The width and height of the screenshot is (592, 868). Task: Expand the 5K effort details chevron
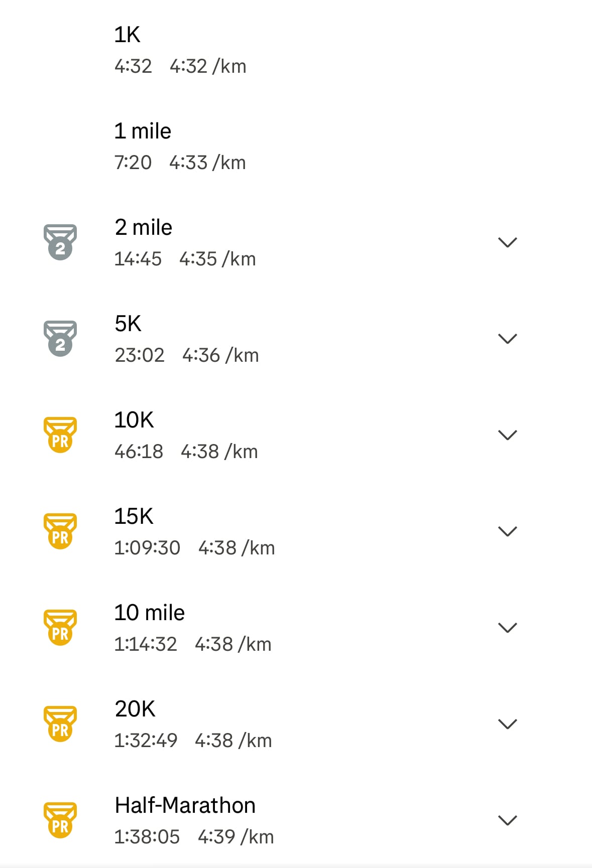tap(507, 339)
